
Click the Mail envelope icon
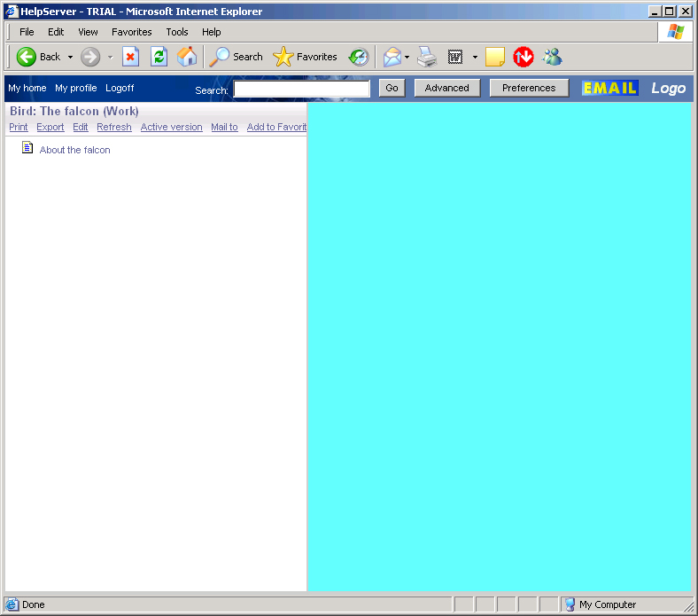pos(392,57)
